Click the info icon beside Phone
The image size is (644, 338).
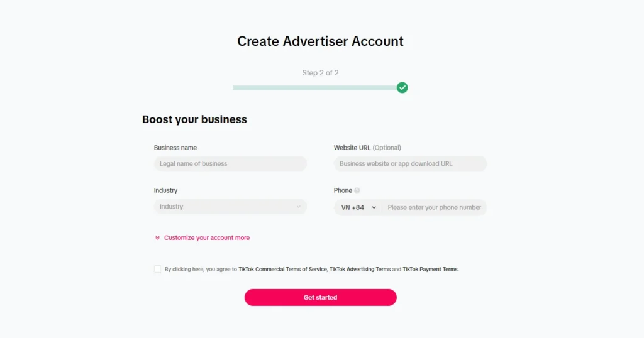[x=357, y=190]
